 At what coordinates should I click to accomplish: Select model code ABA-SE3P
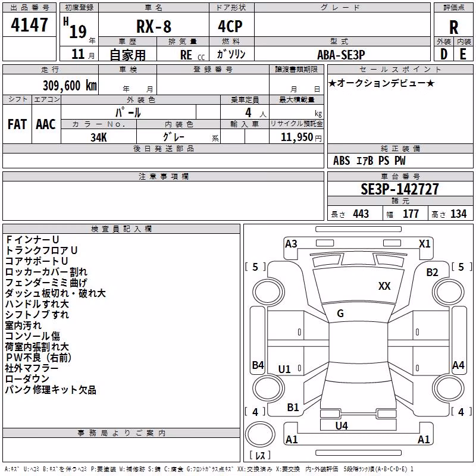[341, 55]
